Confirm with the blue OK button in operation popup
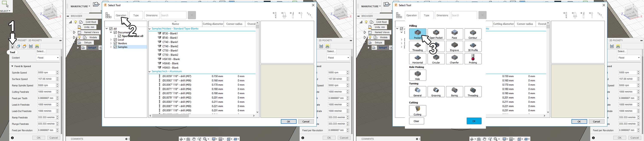 pyautogui.click(x=474, y=121)
